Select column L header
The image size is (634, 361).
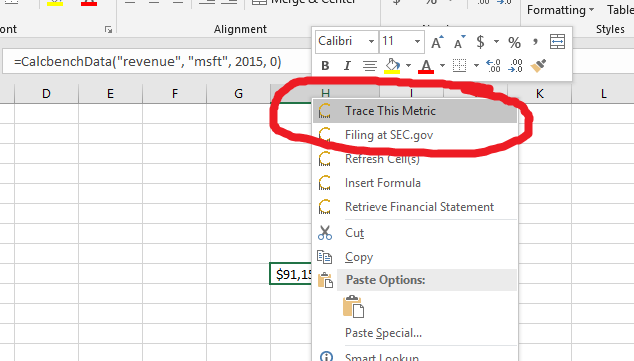(603, 94)
